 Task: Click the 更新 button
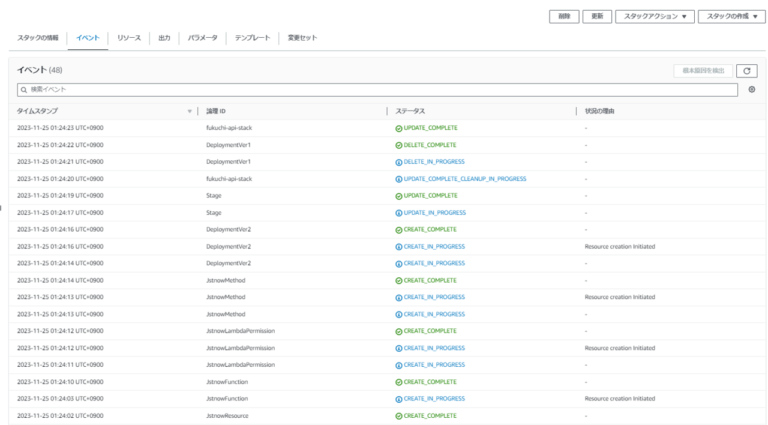pyautogui.click(x=597, y=16)
